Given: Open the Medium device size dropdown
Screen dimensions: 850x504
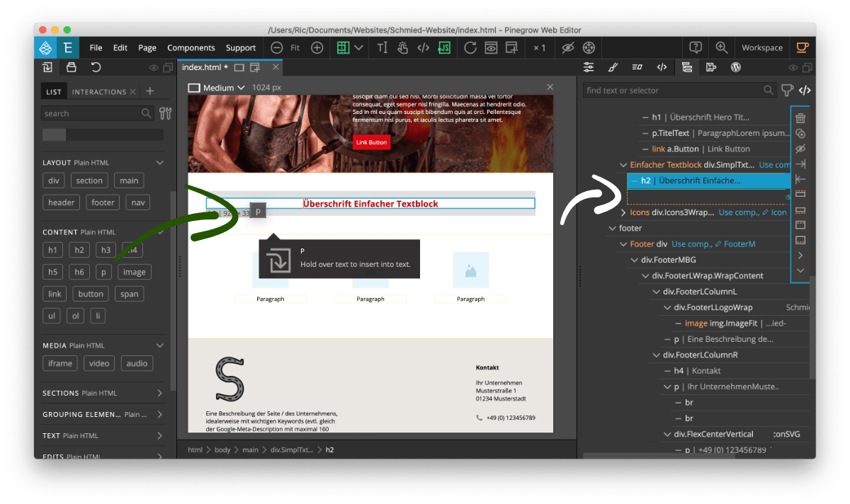Looking at the screenshot, I should [x=217, y=88].
